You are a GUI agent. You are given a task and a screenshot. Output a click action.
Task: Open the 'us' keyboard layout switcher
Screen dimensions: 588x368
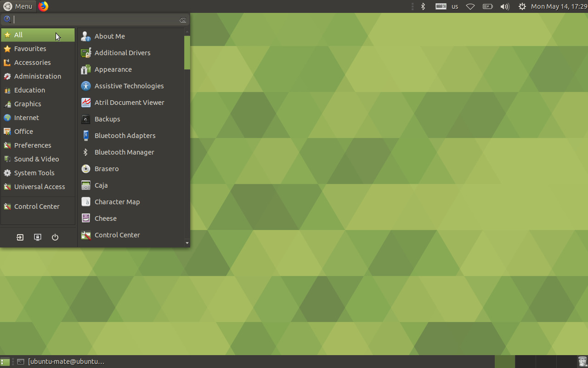coord(455,6)
